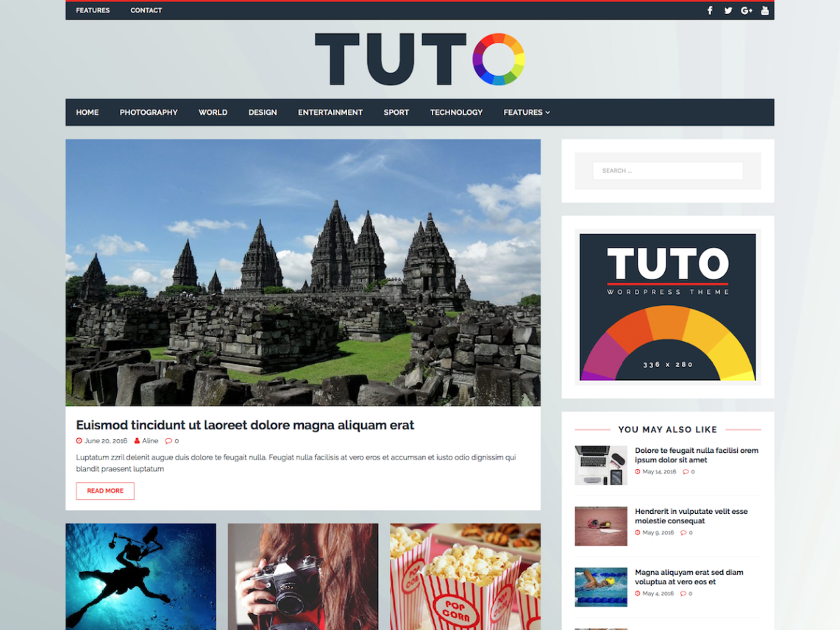Open the popcorn post thumbnail
The width and height of the screenshot is (840, 630).
(x=465, y=576)
